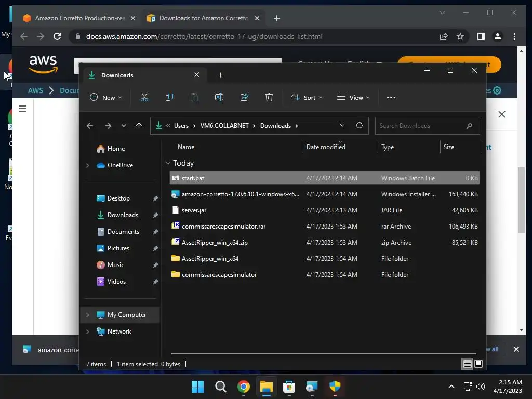The height and width of the screenshot is (399, 532).
Task: Select the server.jar file
Action: coord(324,210)
